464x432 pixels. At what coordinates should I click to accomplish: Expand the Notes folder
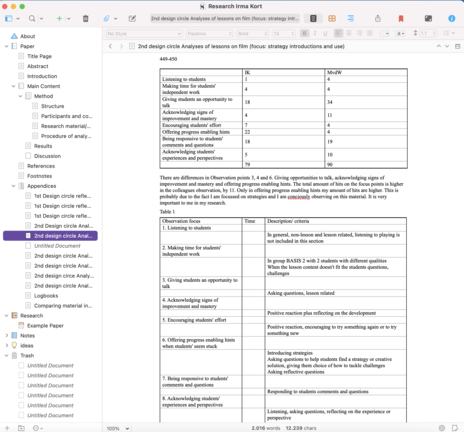point(6,336)
